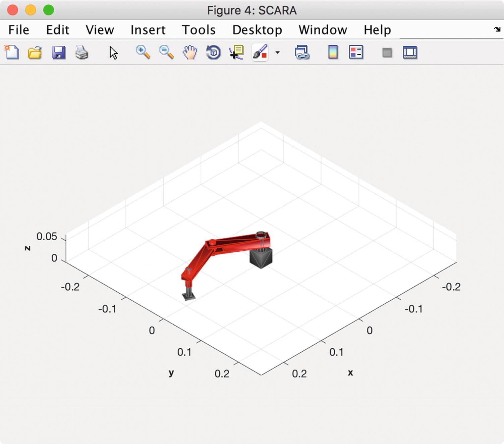
Task: Print the figure with the Print icon
Action: coord(82,52)
